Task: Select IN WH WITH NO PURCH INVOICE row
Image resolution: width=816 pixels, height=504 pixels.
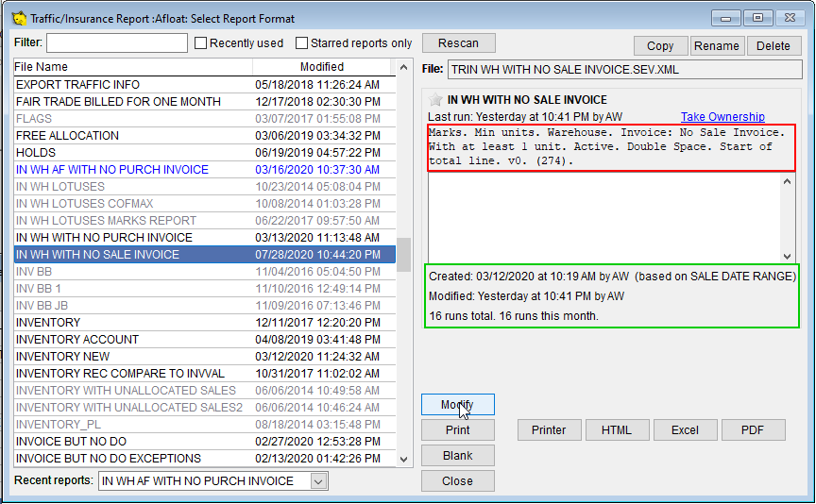Action: coord(205,237)
